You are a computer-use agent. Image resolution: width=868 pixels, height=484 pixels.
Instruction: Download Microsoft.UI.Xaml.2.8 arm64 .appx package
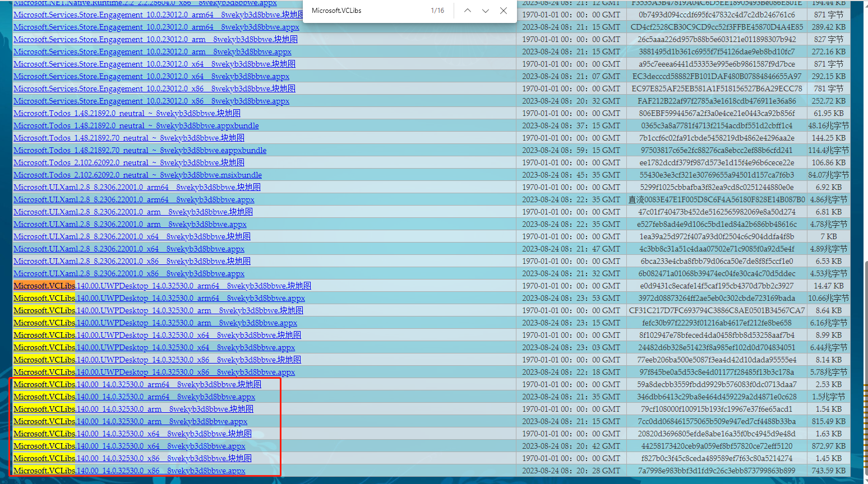click(x=133, y=200)
